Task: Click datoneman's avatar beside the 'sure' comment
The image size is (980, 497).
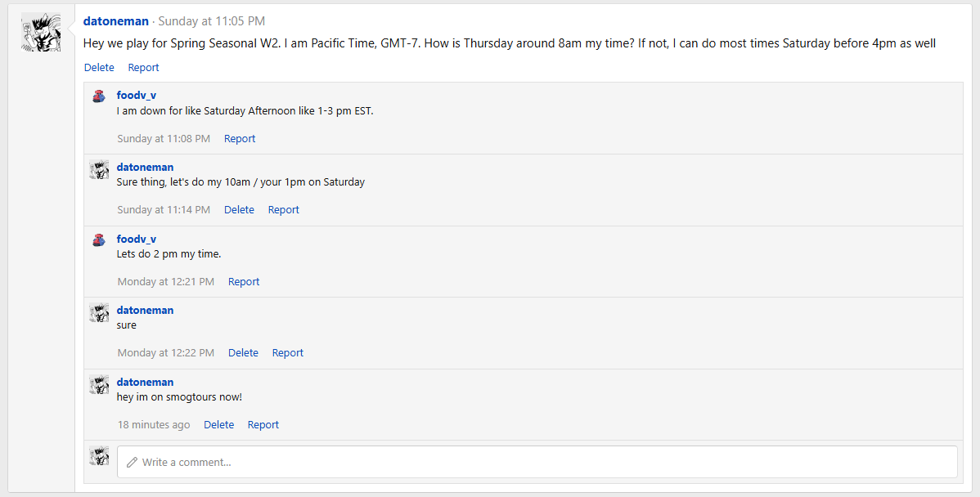Action: click(x=99, y=312)
